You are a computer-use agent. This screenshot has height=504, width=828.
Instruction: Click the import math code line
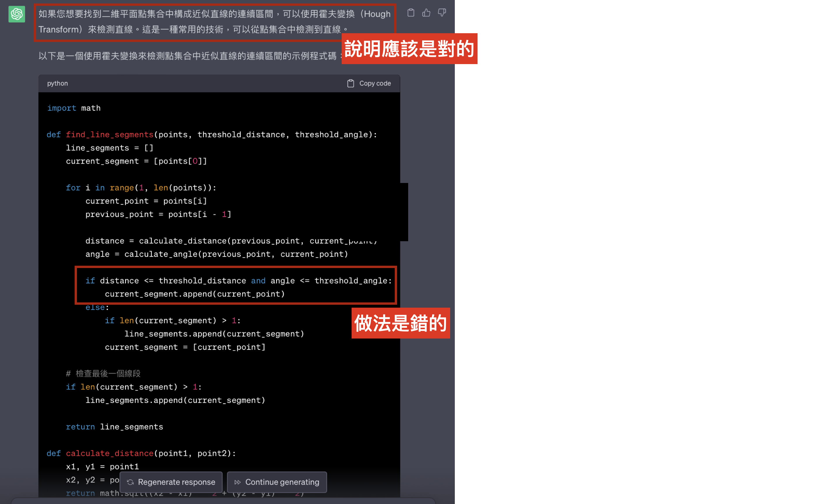point(73,108)
